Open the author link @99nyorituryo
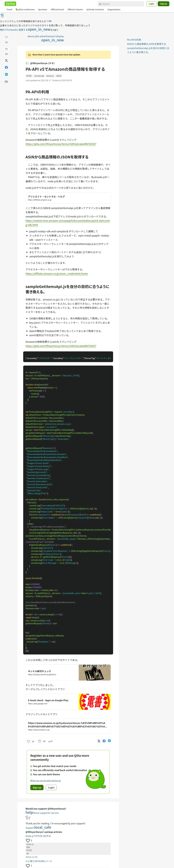This screenshot has height=868, width=174. coord(42,63)
